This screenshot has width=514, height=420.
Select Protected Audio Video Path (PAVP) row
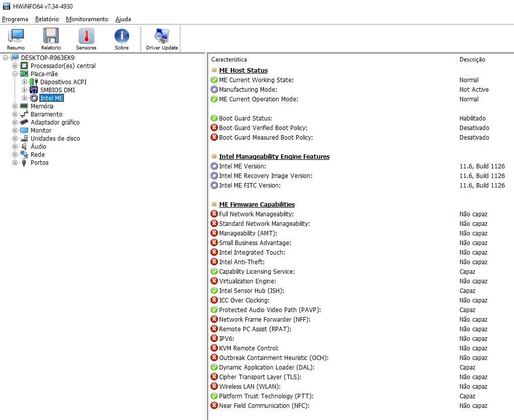(x=361, y=310)
